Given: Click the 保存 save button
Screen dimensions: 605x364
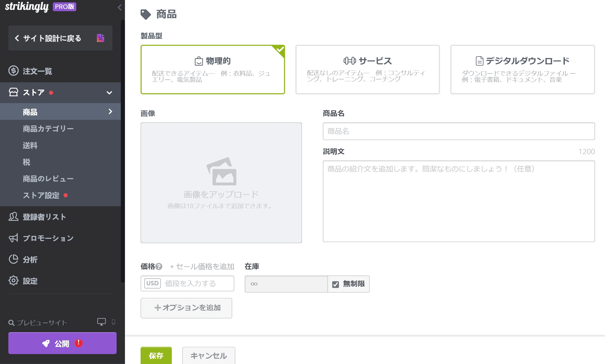Looking at the screenshot, I should (156, 356).
